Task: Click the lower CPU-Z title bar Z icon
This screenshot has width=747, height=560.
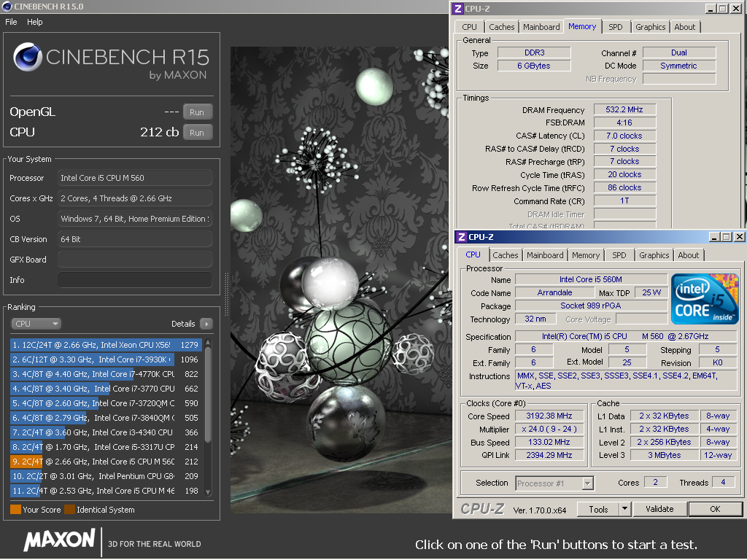Action: [x=461, y=237]
